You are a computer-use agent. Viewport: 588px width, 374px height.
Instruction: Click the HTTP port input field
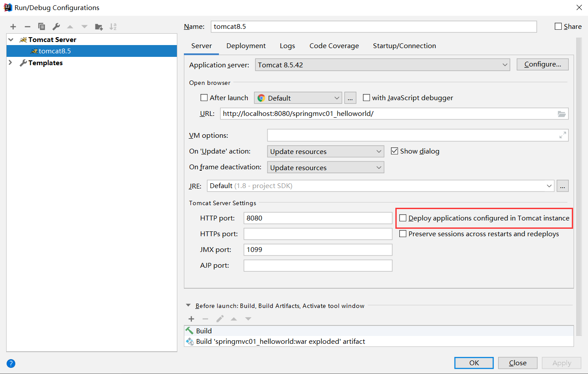pos(318,218)
